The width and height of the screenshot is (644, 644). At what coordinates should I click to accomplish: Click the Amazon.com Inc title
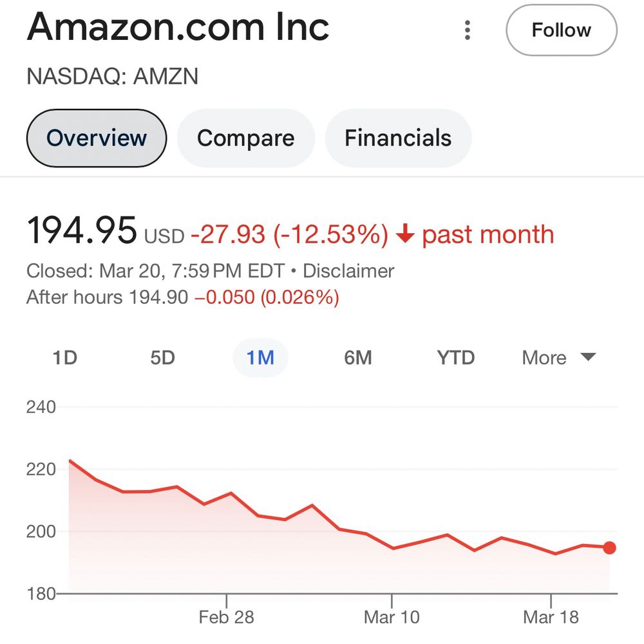178,27
